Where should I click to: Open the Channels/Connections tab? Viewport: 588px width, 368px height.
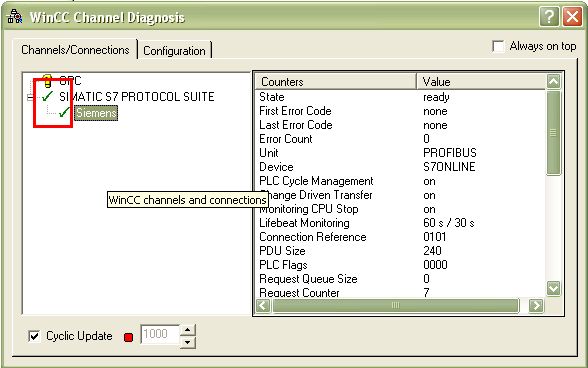pyautogui.click(x=75, y=50)
